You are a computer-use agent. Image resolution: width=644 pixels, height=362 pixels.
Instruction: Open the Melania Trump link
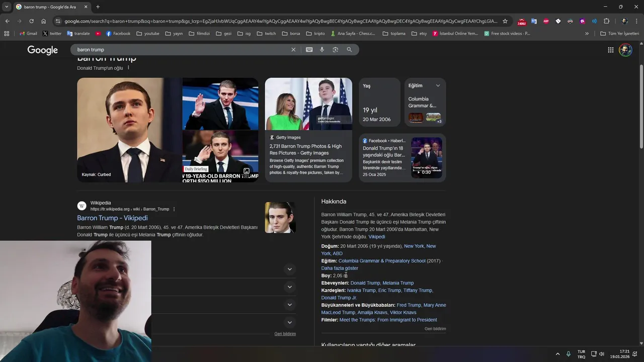[x=398, y=283]
